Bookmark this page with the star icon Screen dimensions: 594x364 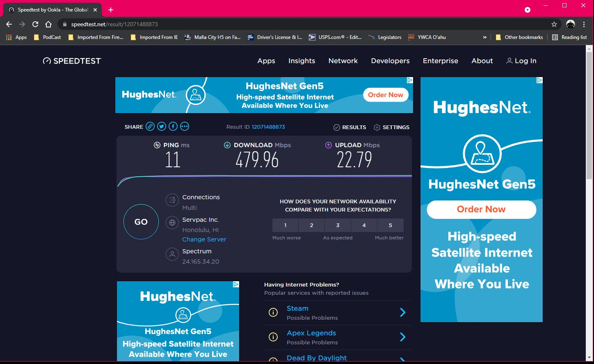(554, 24)
